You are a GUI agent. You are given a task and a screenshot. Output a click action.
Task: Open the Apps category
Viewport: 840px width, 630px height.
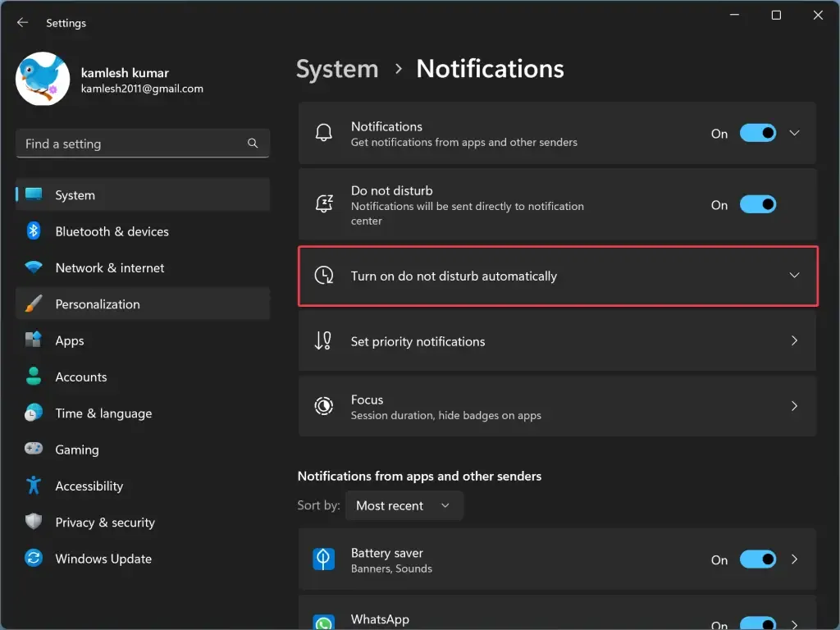(143, 340)
